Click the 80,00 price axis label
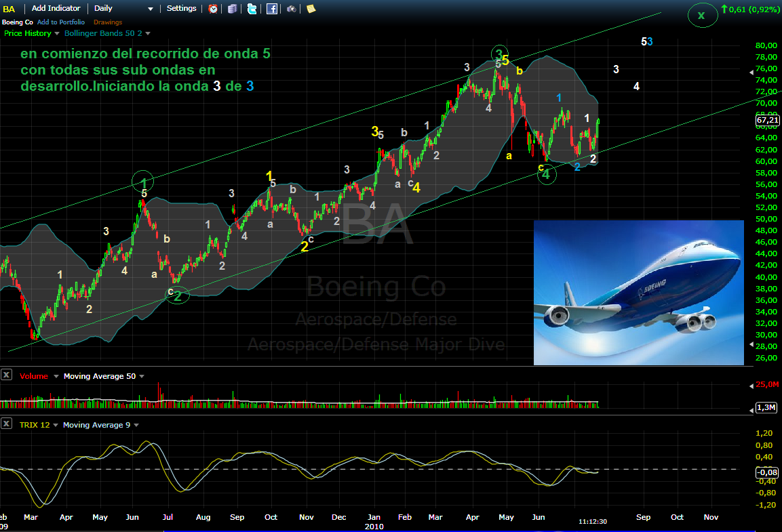This screenshot has width=782, height=532. click(766, 45)
